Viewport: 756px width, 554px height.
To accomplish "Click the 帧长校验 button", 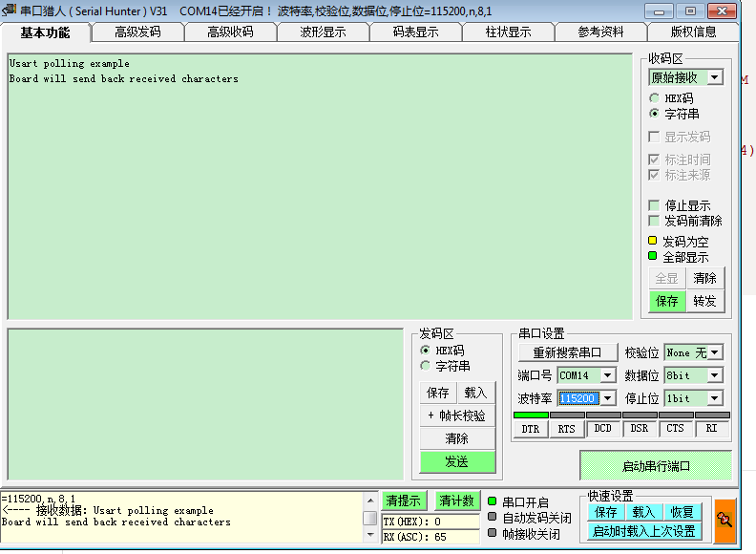I will tap(457, 415).
